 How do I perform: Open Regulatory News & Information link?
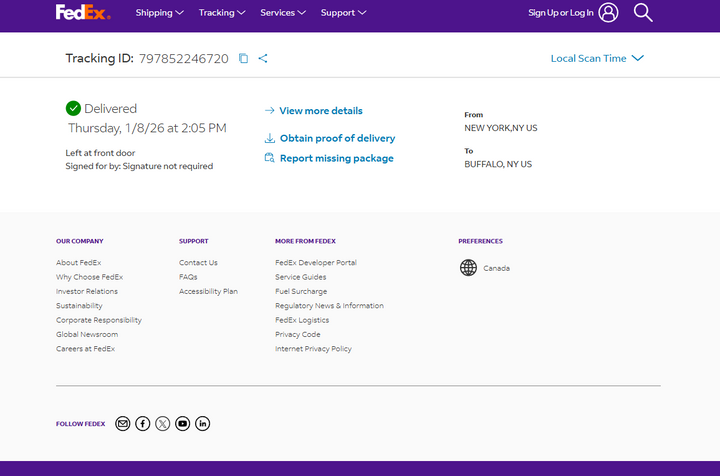click(x=329, y=306)
